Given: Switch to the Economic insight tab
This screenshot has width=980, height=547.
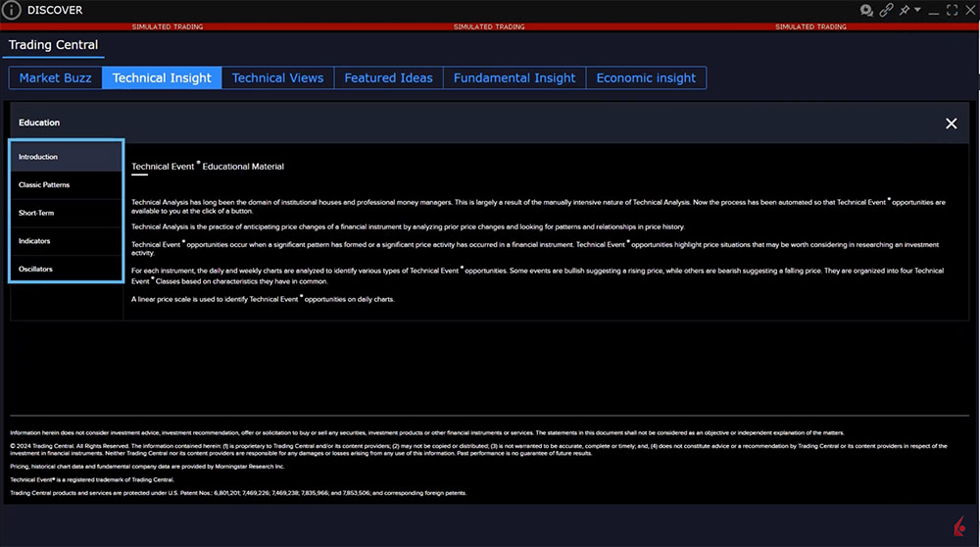Looking at the screenshot, I should [x=646, y=78].
